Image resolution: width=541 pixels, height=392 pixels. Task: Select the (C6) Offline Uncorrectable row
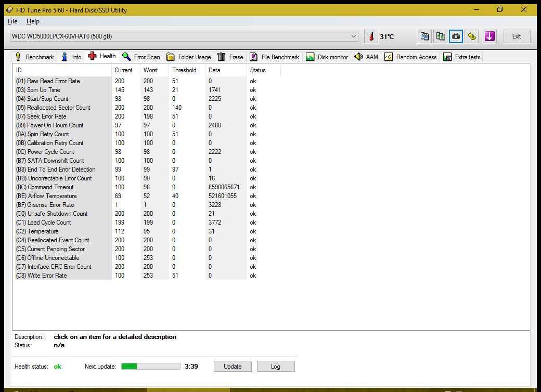(x=148, y=258)
